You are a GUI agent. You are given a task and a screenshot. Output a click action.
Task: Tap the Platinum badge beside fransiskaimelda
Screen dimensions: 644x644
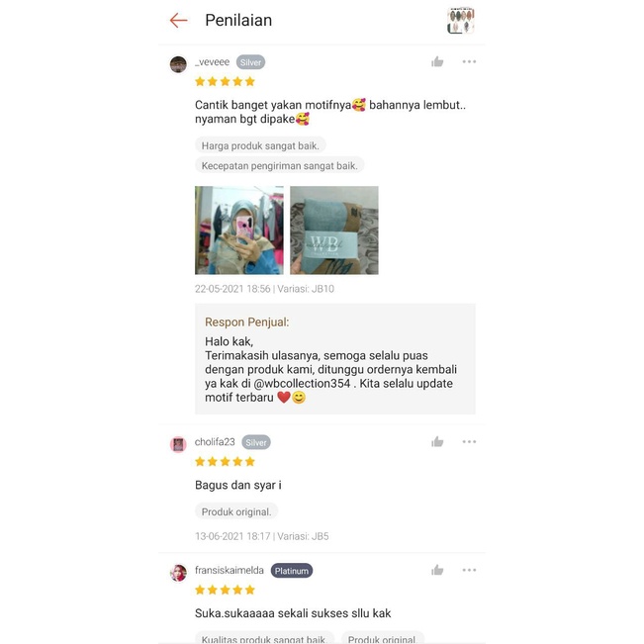[292, 571]
